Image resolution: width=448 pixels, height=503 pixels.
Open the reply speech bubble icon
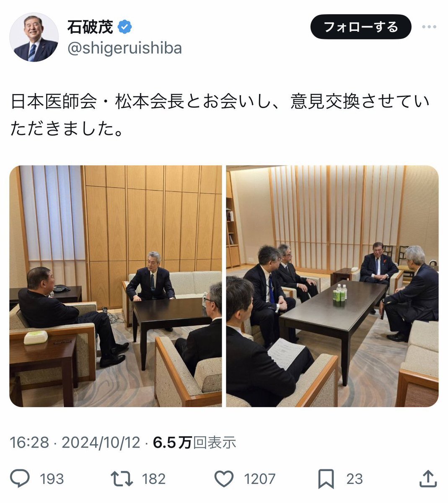tap(20, 479)
